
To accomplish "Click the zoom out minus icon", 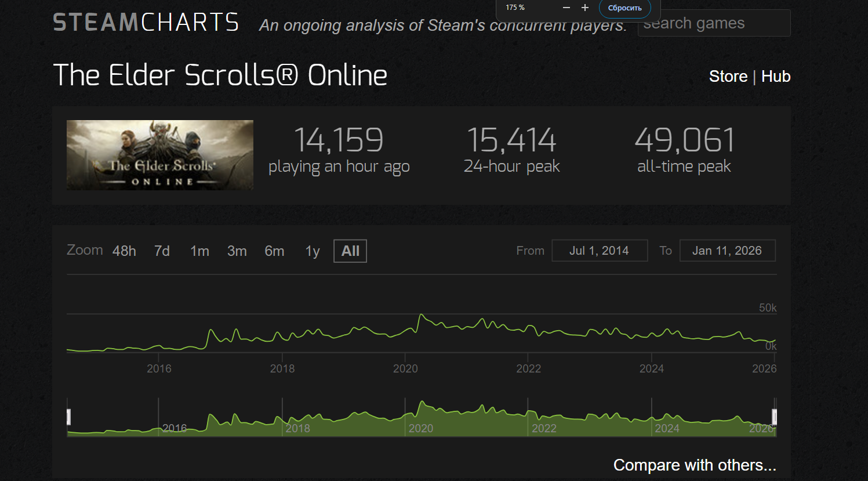I will (x=566, y=8).
